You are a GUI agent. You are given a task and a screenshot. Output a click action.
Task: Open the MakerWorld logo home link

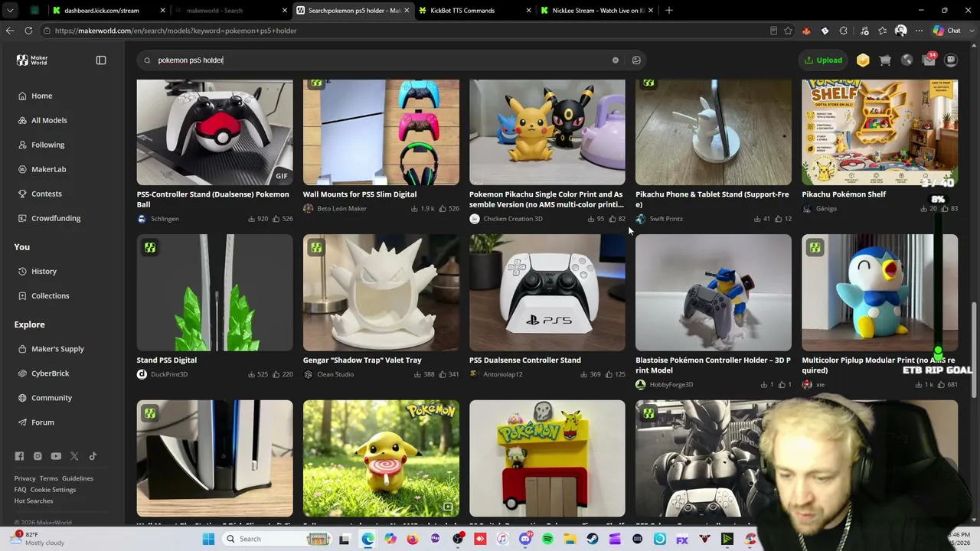pyautogui.click(x=32, y=60)
